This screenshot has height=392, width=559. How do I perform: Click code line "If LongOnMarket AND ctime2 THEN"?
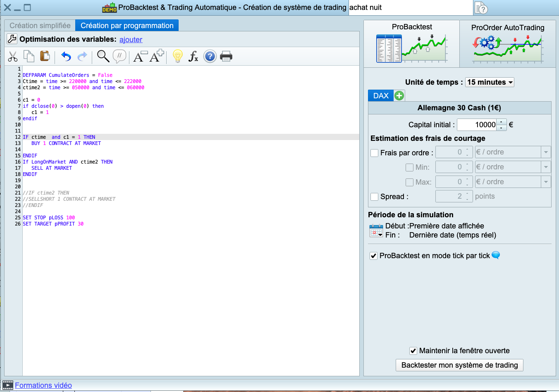(x=67, y=162)
